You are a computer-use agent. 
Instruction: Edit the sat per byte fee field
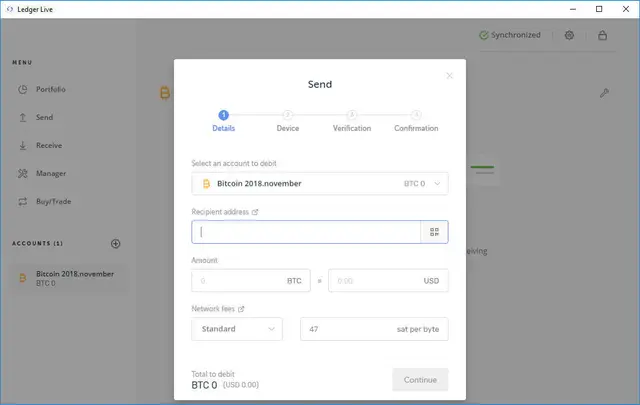click(374, 329)
